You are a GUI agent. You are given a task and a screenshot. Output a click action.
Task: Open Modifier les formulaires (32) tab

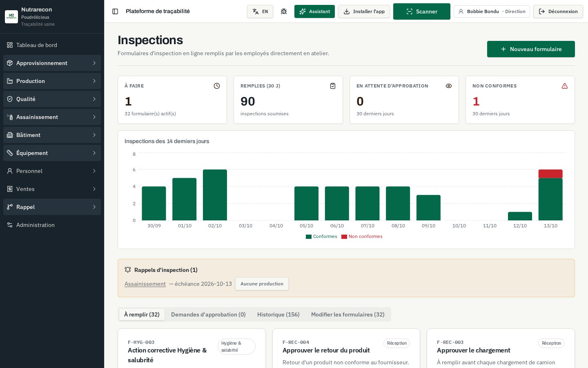(x=348, y=314)
